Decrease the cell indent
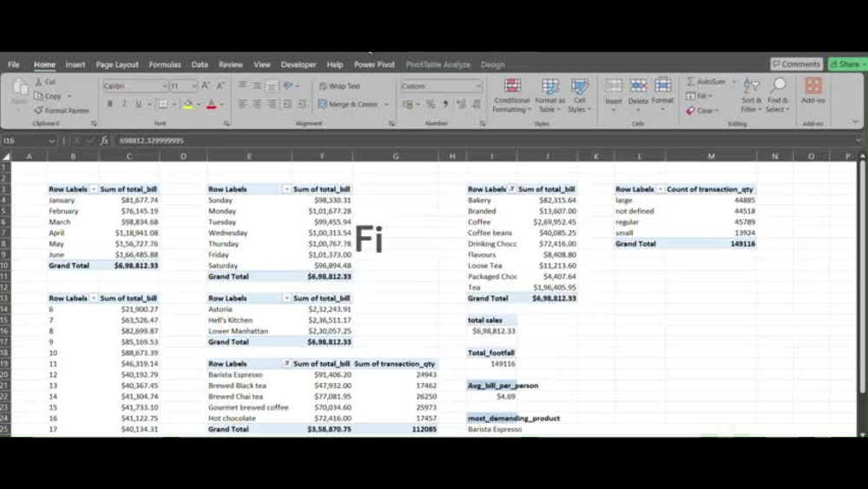Viewport: 868px width, 489px height. [x=286, y=104]
